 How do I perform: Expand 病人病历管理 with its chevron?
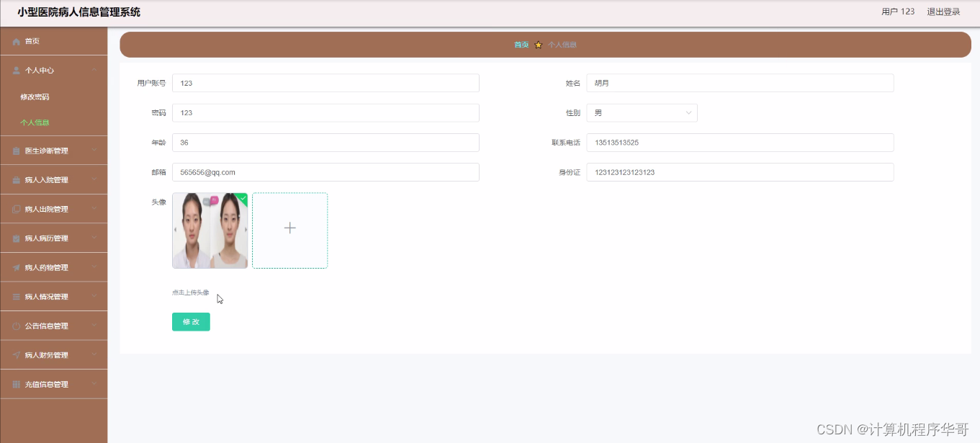pyautogui.click(x=94, y=238)
